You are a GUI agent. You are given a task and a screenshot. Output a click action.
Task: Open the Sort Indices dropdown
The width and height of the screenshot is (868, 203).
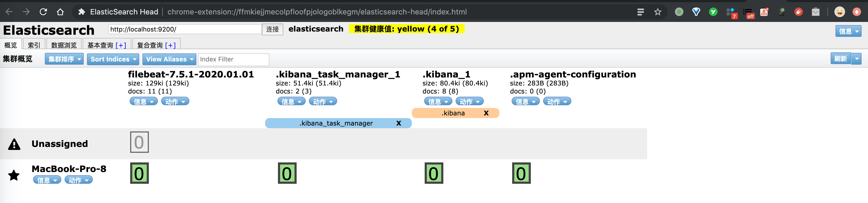pos(113,59)
